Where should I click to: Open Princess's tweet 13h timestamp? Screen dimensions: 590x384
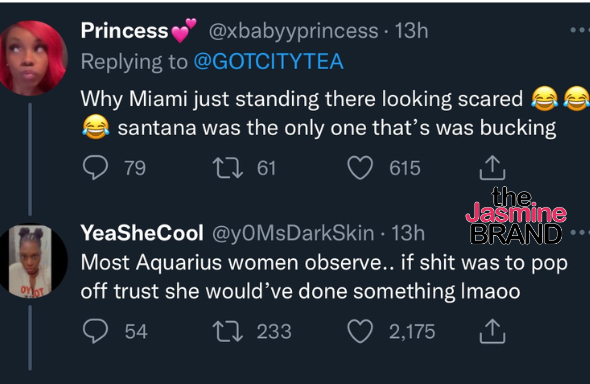point(411,31)
